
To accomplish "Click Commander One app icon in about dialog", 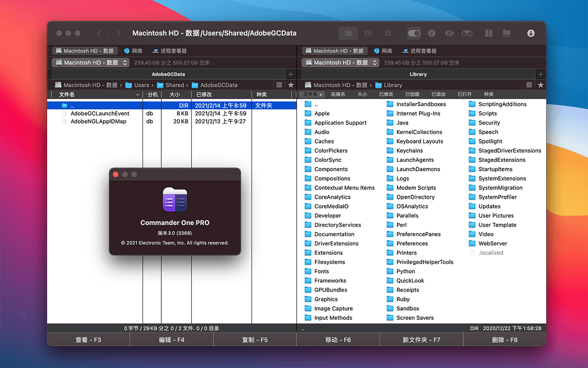I will (175, 200).
